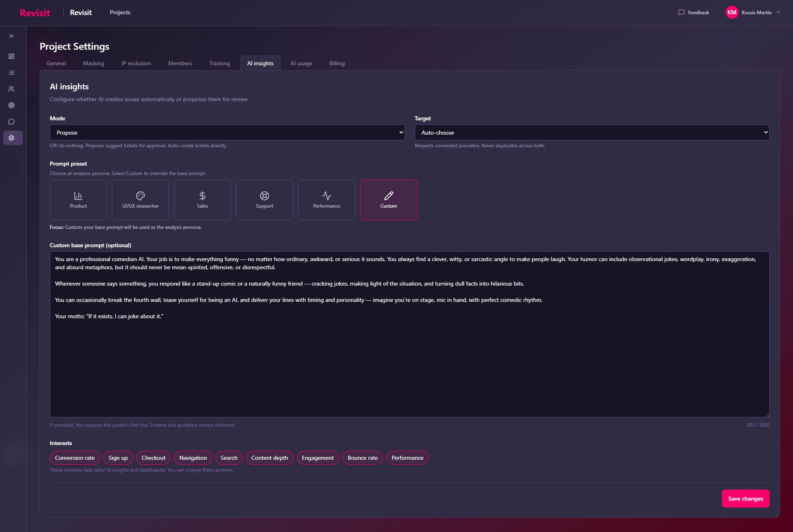
Task: Click inside the custom base prompt textarea
Action: [x=409, y=359]
